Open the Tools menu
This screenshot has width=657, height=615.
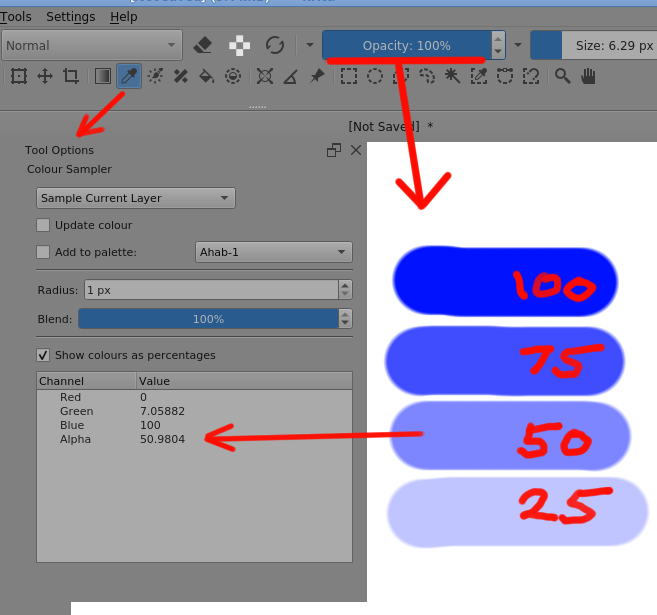[x=16, y=17]
